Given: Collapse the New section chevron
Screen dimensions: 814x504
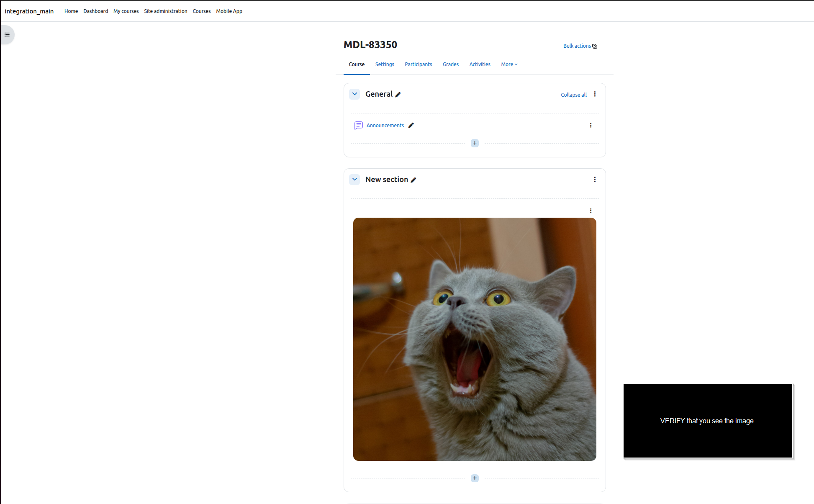Looking at the screenshot, I should click(x=354, y=180).
